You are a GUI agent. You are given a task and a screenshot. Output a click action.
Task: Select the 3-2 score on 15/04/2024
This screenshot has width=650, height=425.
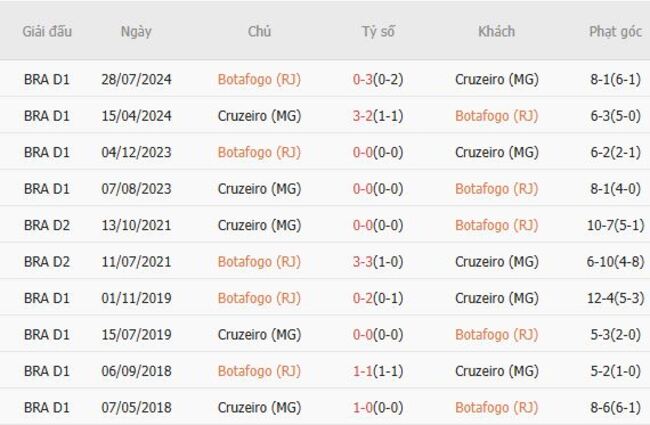(x=362, y=116)
